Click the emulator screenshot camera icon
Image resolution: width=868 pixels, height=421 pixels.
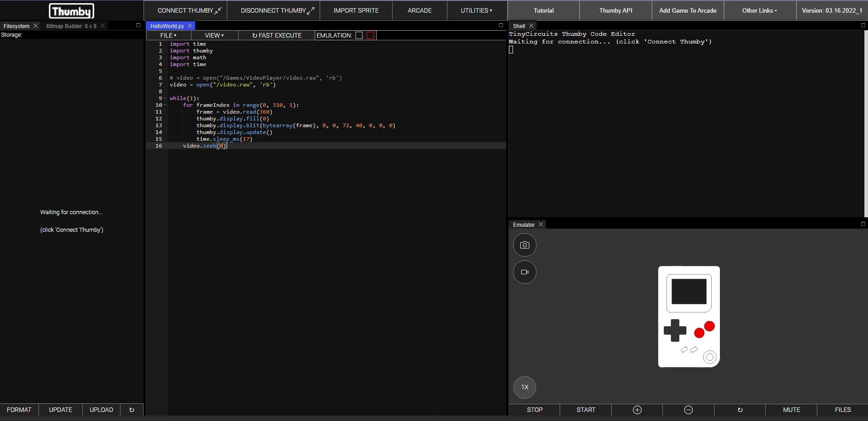pos(524,245)
